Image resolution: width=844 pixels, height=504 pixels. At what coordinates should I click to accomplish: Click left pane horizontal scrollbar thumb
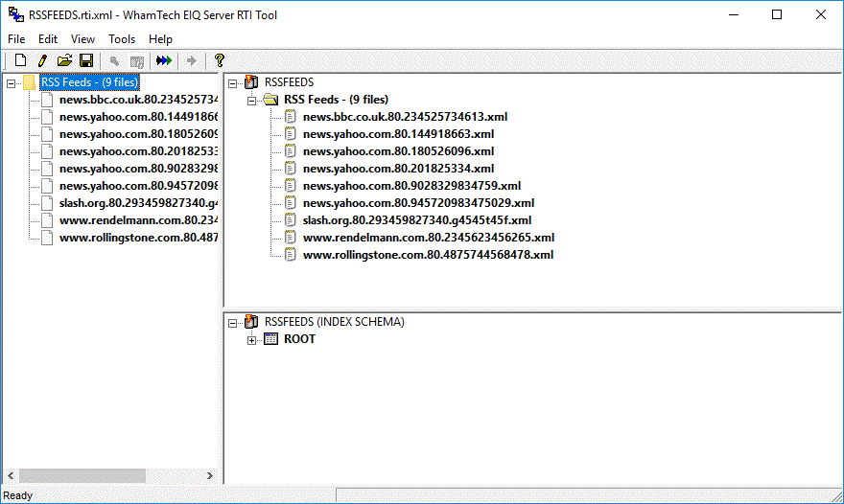(82, 475)
